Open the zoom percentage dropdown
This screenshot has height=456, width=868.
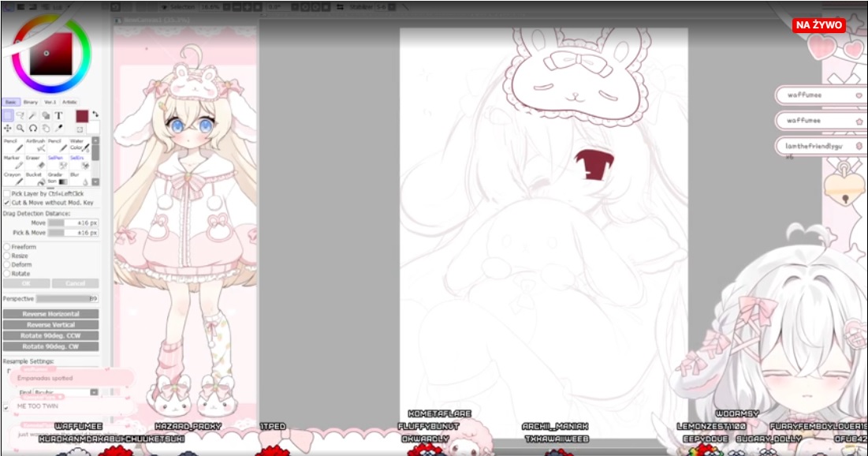pos(225,7)
